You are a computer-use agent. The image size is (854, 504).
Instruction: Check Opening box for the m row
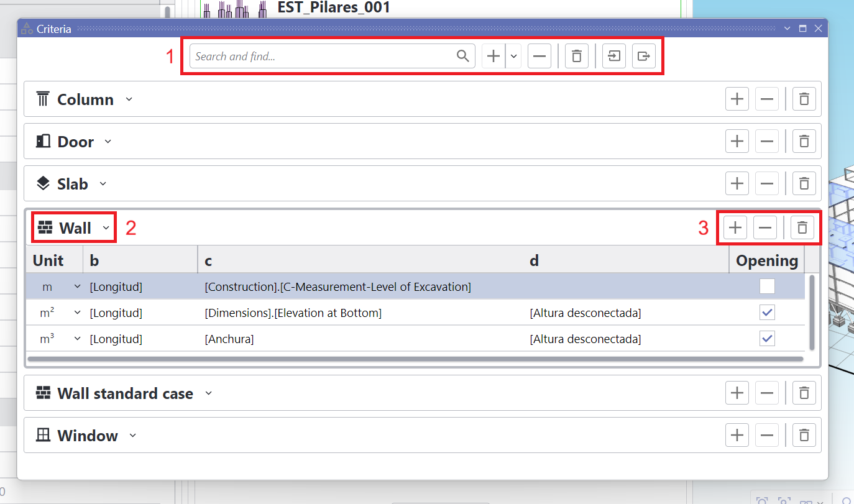(767, 286)
